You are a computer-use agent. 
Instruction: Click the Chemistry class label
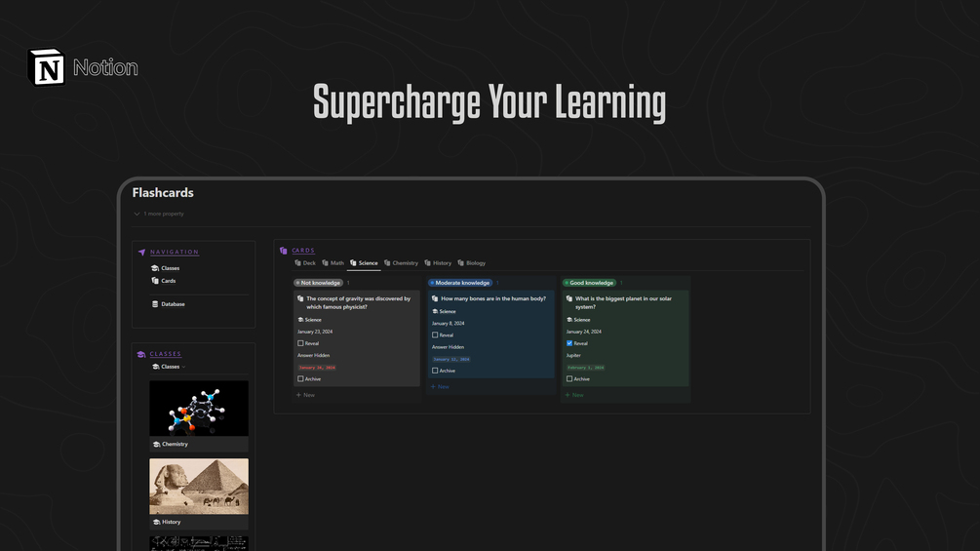[x=175, y=444]
